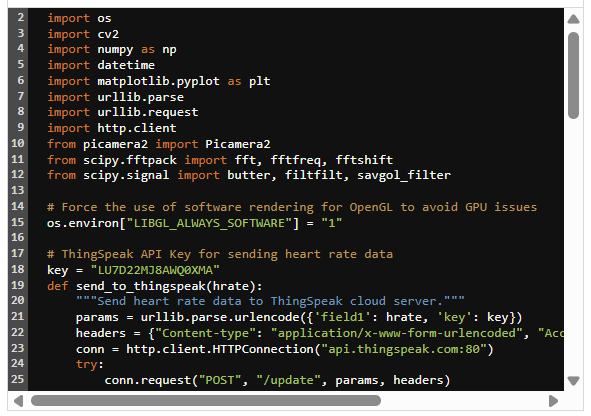The image size is (591, 416).
Task: Click matplotlib.pyplot on import line
Action: pos(158,81)
